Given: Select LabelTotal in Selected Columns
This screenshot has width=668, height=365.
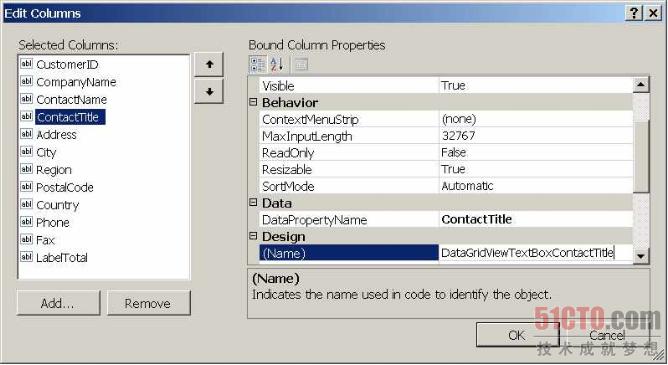Looking at the screenshot, I should click(x=62, y=257).
